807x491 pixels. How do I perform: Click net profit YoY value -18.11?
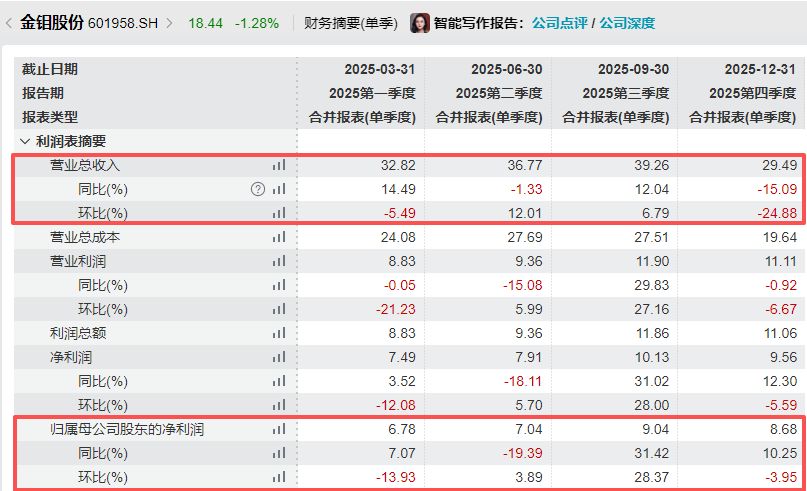tap(523, 381)
